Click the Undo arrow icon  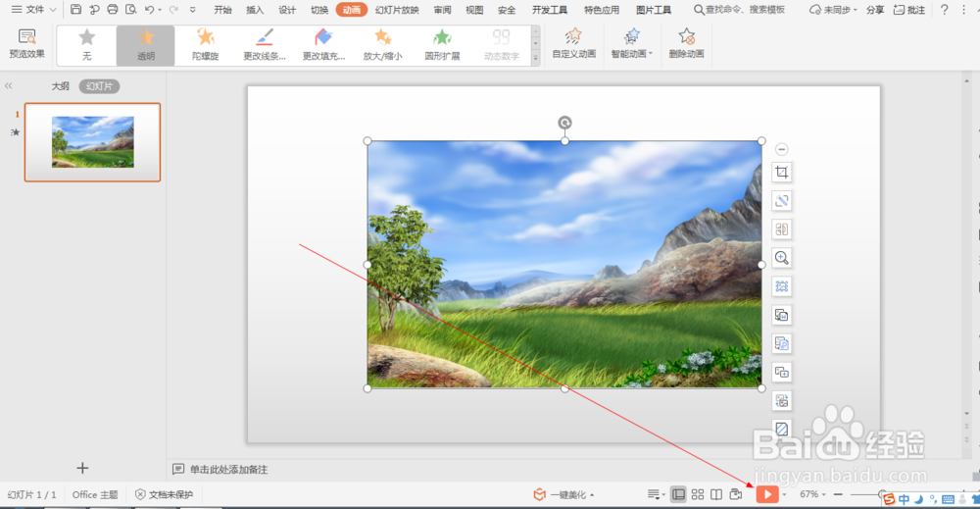149,10
